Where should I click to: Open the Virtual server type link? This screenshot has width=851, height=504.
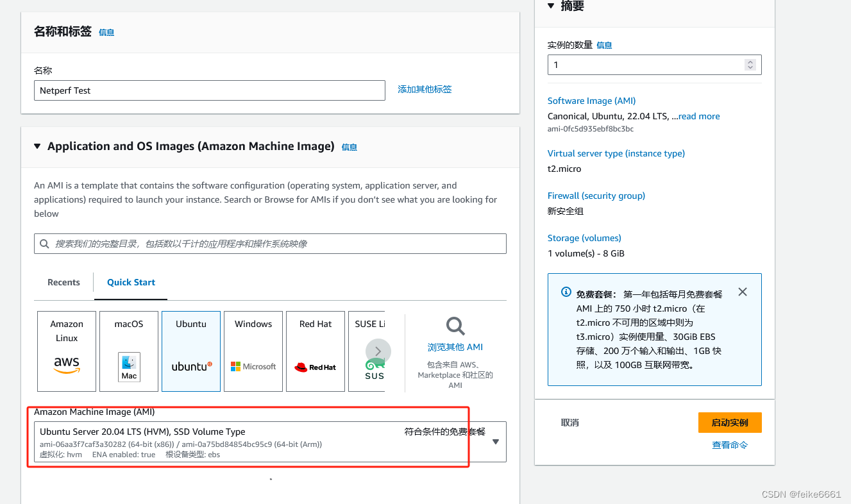[x=616, y=153]
